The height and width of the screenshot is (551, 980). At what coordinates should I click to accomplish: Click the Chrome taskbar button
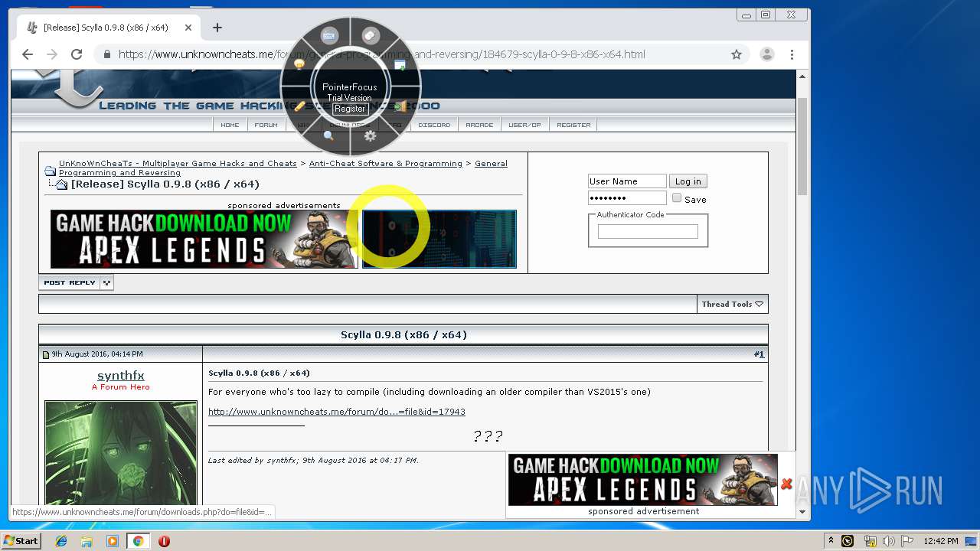coord(138,541)
